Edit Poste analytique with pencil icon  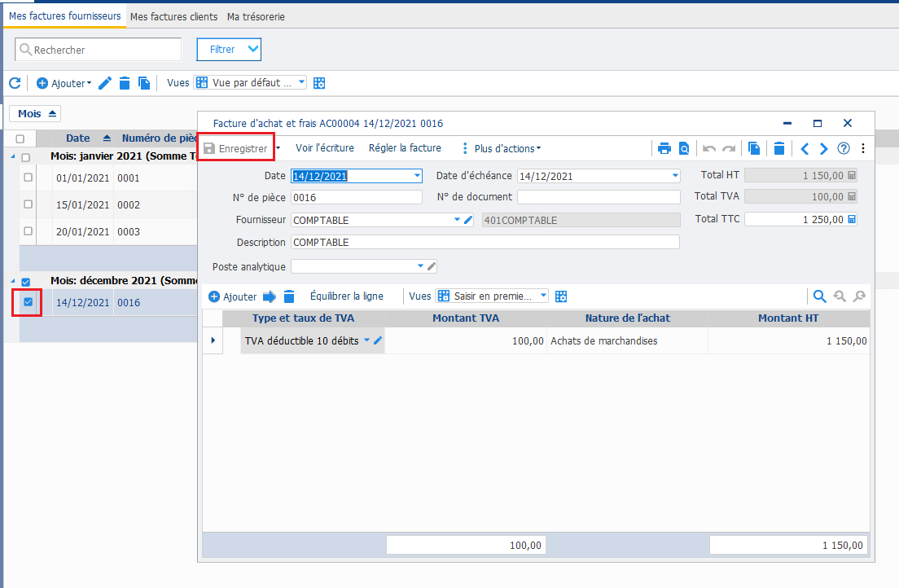432,266
